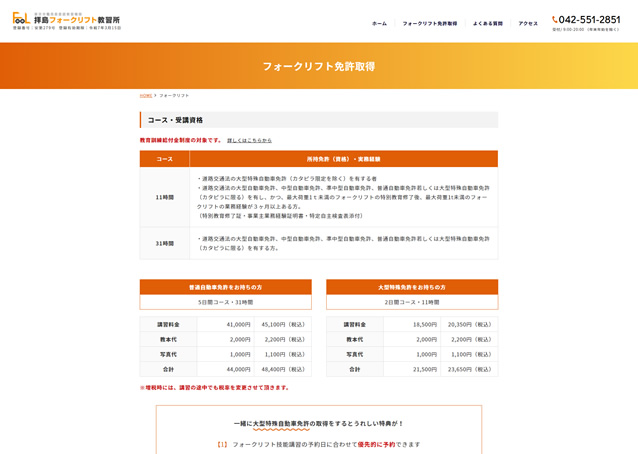Click the 45,100円（税込） cell

(283, 324)
